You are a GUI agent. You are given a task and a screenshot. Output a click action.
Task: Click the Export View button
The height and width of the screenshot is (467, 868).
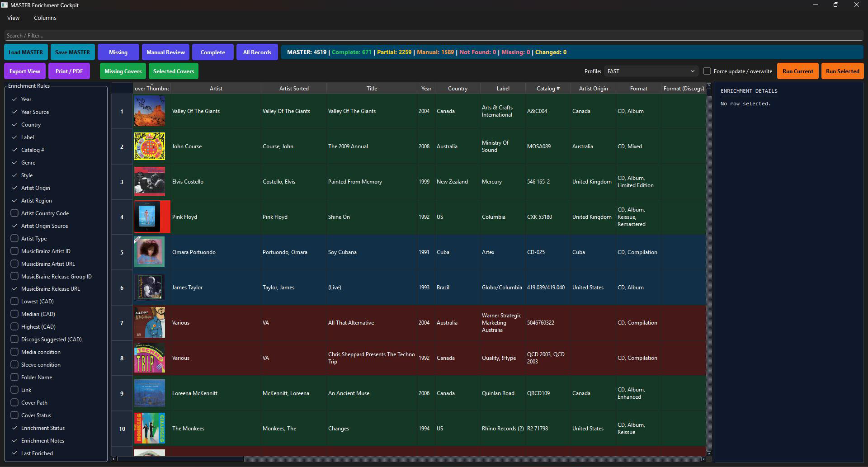coord(25,71)
